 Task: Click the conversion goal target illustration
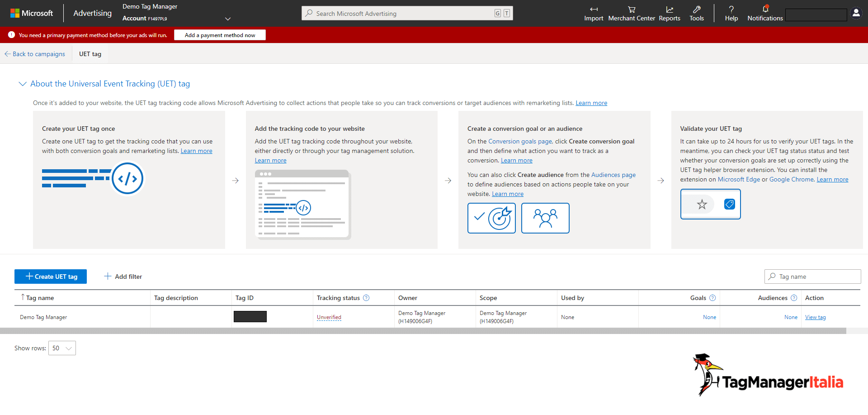[491, 218]
